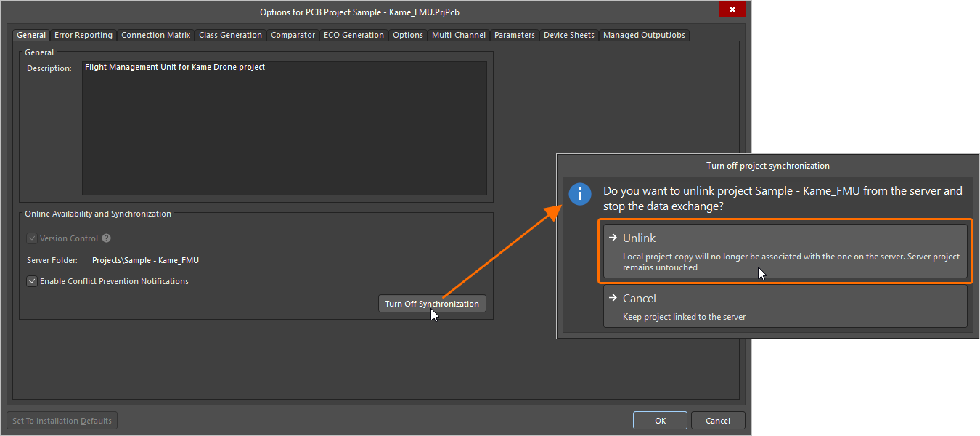Image resolution: width=980 pixels, height=436 pixels.
Task: Close the Options for PCB Project window
Action: [x=732, y=9]
